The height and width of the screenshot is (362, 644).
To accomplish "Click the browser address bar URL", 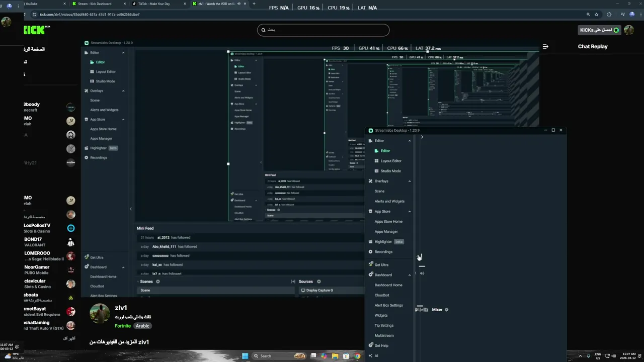I will click(x=90, y=15).
